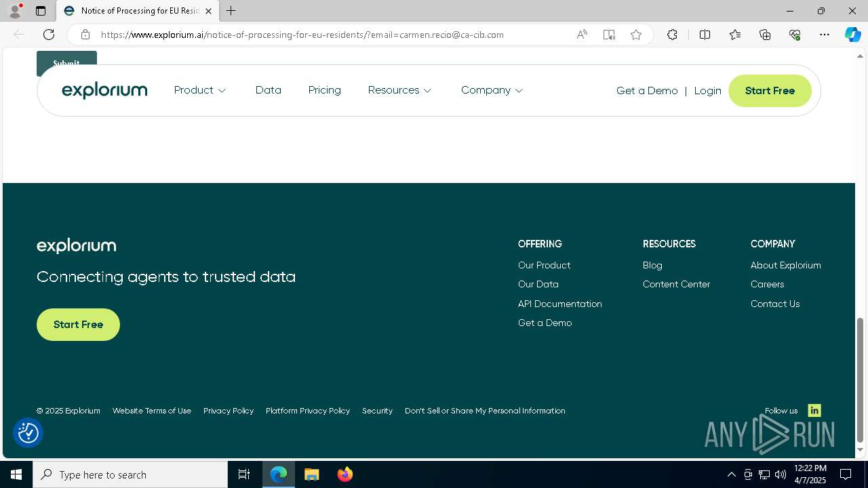The image size is (868, 488).
Task: Click the Login link
Action: (x=707, y=91)
